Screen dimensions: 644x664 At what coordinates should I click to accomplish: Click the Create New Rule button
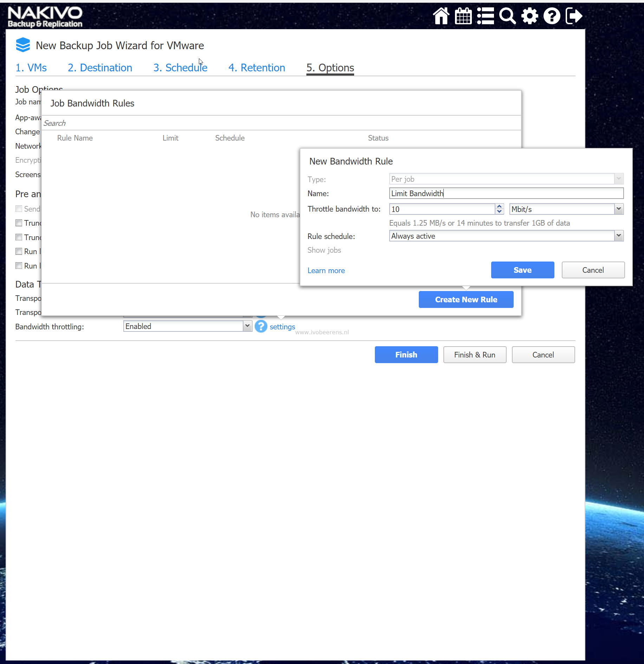(x=466, y=299)
